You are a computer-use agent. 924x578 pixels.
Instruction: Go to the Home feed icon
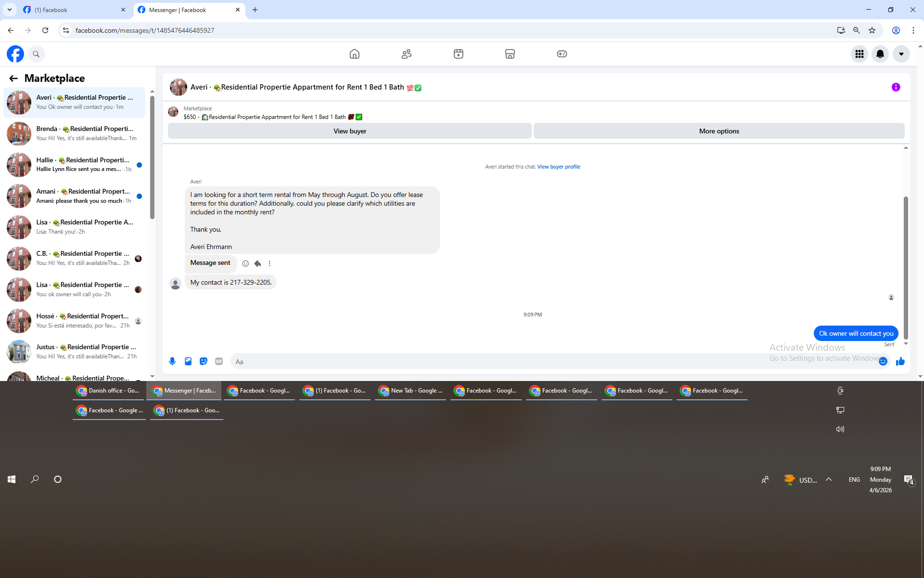coord(355,54)
